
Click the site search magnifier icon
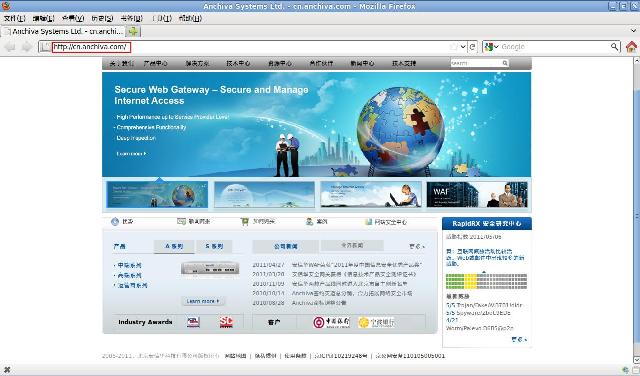(x=505, y=63)
